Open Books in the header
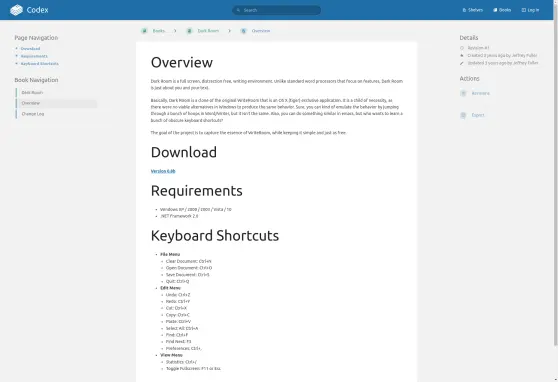The image size is (558, 382). click(x=502, y=10)
